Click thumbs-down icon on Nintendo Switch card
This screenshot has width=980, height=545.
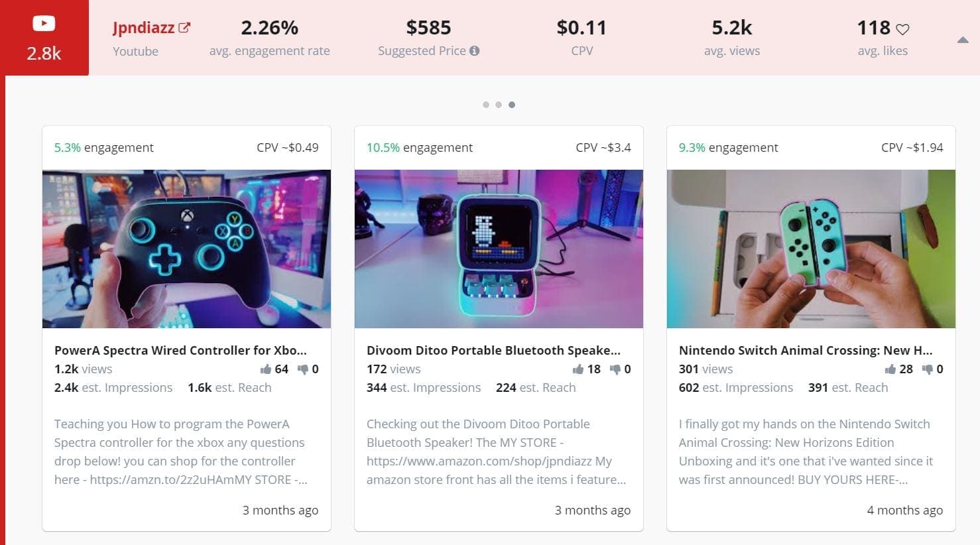coord(928,369)
